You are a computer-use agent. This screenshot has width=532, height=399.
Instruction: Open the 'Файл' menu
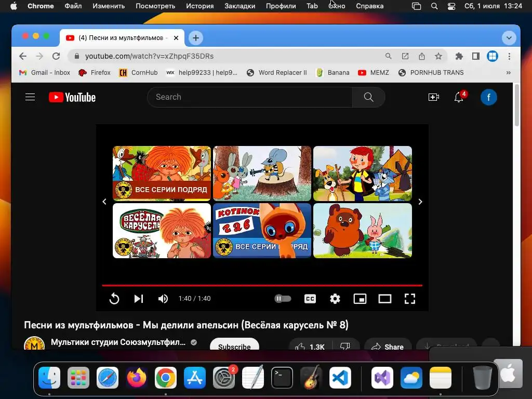pyautogui.click(x=73, y=6)
